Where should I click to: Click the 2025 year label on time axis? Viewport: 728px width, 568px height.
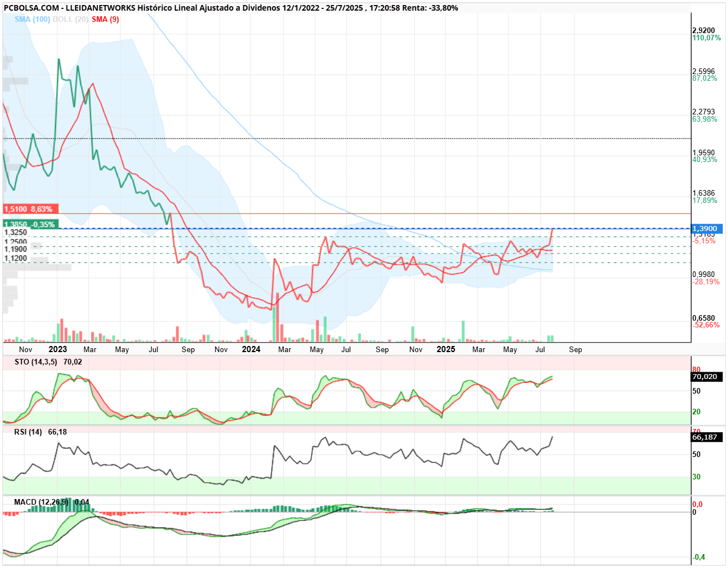pos(446,349)
